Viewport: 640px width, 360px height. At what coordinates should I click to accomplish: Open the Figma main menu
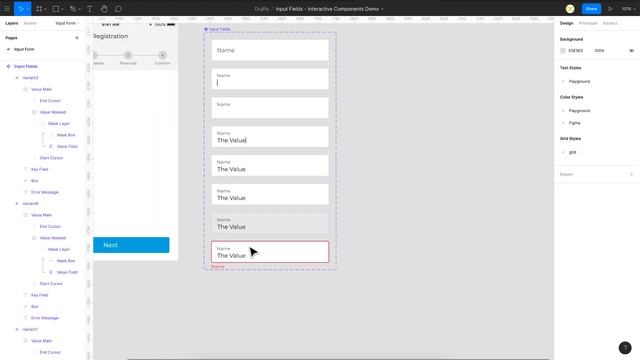click(7, 9)
